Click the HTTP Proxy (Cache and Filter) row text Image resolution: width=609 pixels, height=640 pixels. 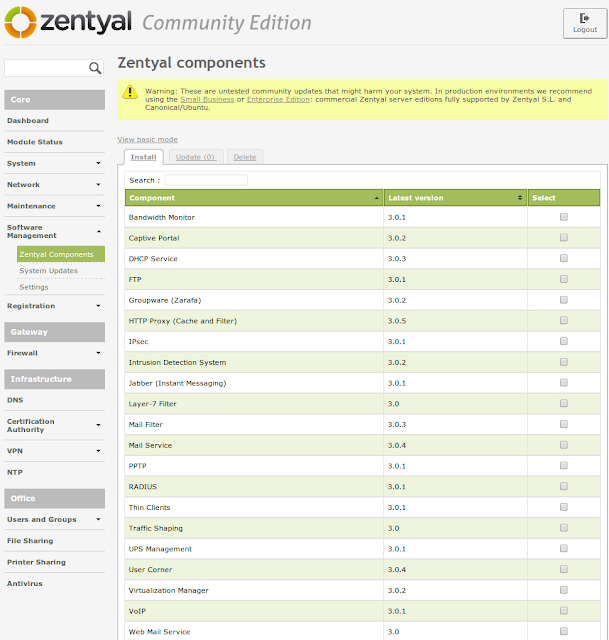tap(182, 321)
